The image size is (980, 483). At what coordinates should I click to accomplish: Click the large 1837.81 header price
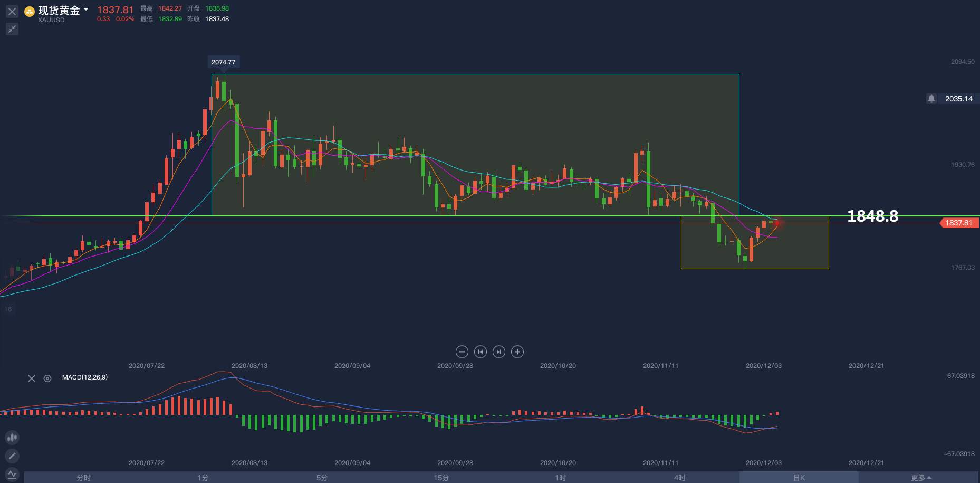pos(115,10)
